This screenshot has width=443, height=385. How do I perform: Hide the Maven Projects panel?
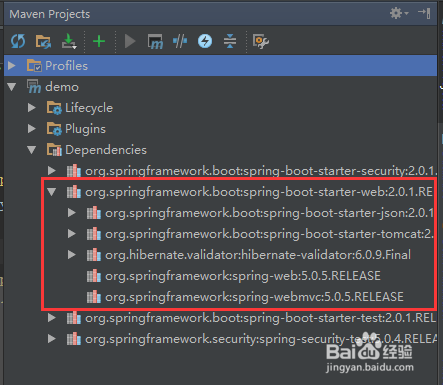424,13
